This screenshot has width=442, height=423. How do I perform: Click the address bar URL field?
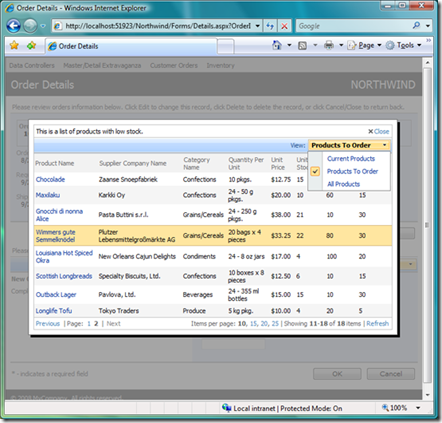(x=157, y=26)
